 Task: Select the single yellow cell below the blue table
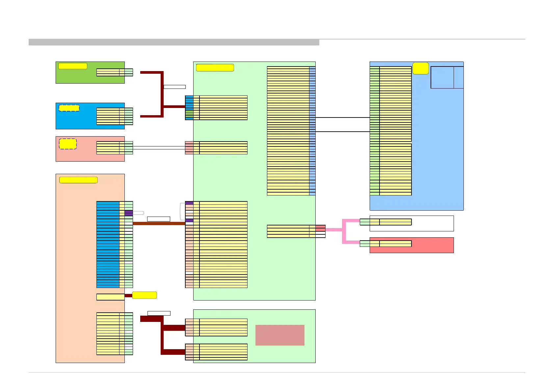click(110, 297)
